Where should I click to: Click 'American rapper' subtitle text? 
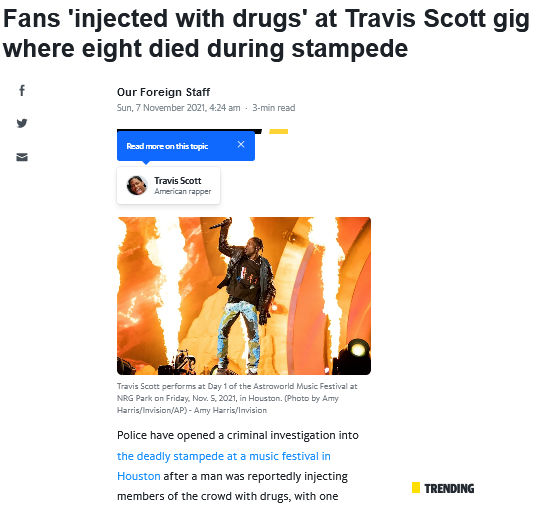[x=183, y=191]
